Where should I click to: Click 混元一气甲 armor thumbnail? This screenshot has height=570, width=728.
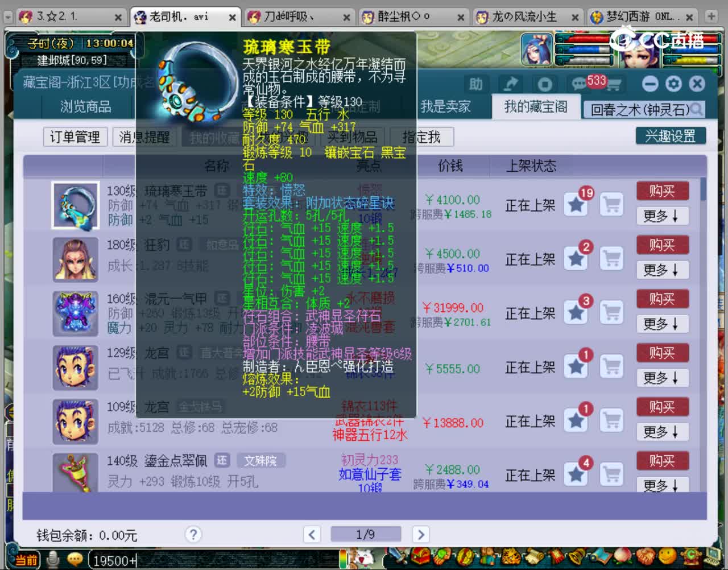[76, 313]
